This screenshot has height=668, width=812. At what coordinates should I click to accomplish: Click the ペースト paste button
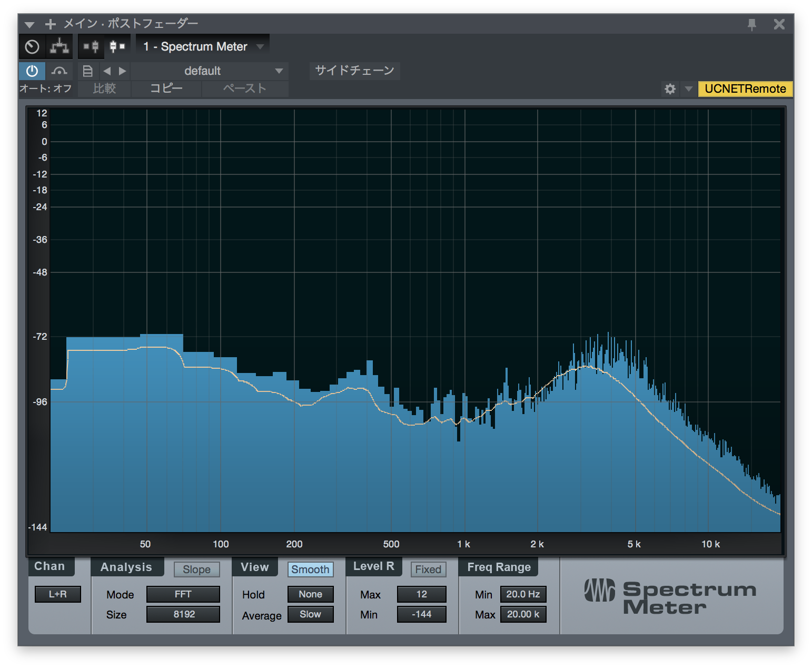click(x=245, y=89)
